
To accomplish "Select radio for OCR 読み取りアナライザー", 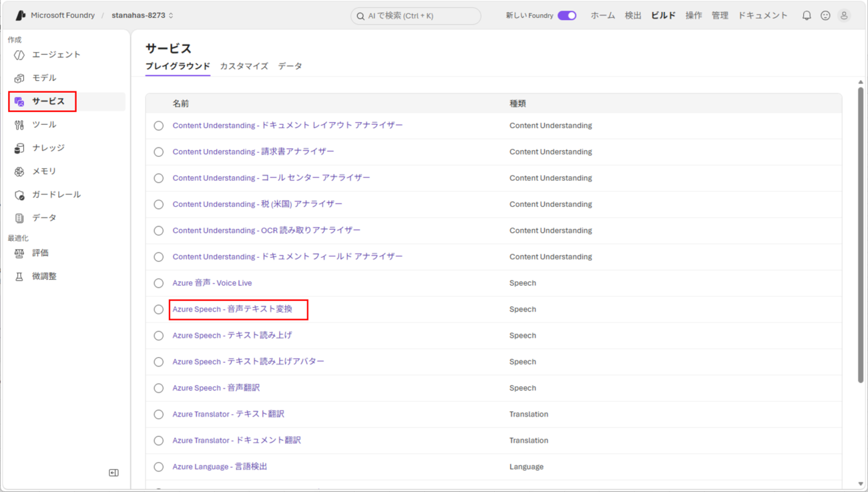I will [x=158, y=230].
